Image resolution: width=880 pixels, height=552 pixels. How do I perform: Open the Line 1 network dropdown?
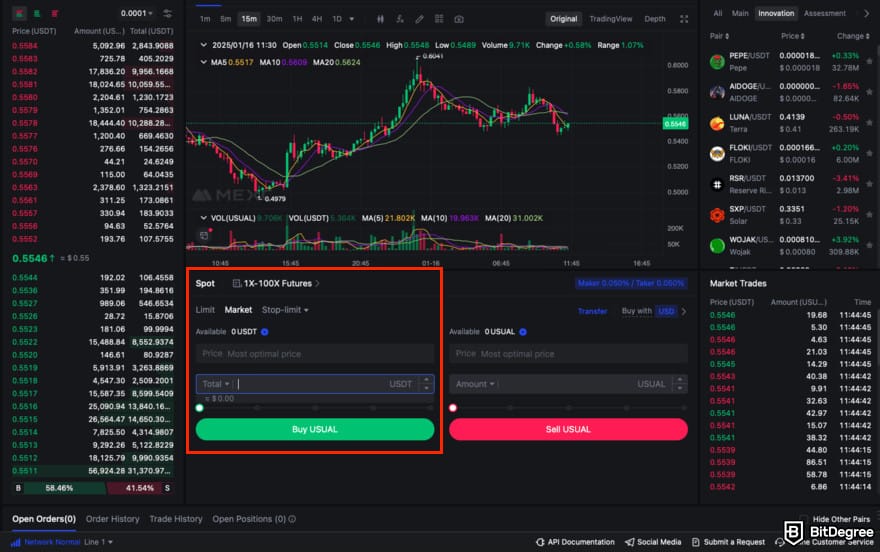tap(98, 542)
